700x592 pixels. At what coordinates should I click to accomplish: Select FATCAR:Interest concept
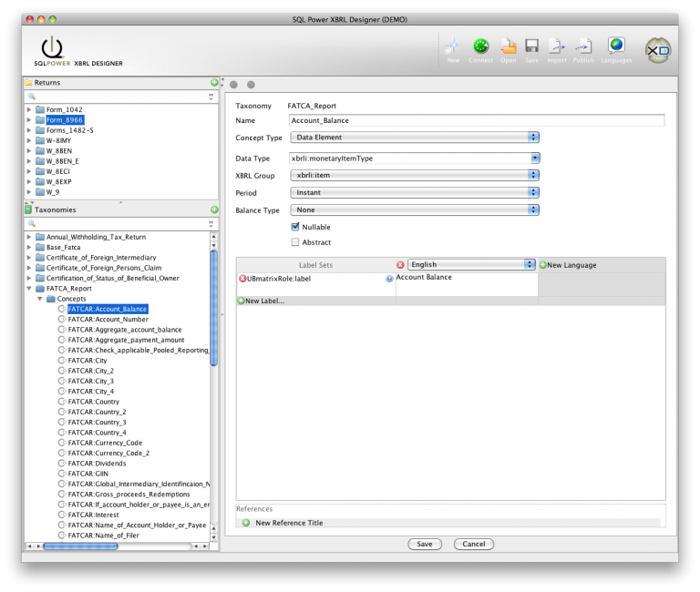(93, 515)
